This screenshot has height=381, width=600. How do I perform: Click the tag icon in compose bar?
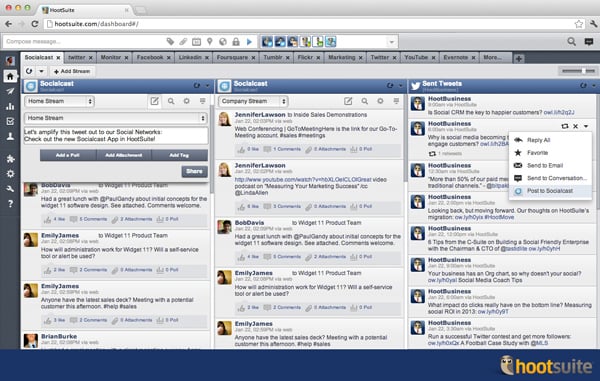[x=170, y=41]
